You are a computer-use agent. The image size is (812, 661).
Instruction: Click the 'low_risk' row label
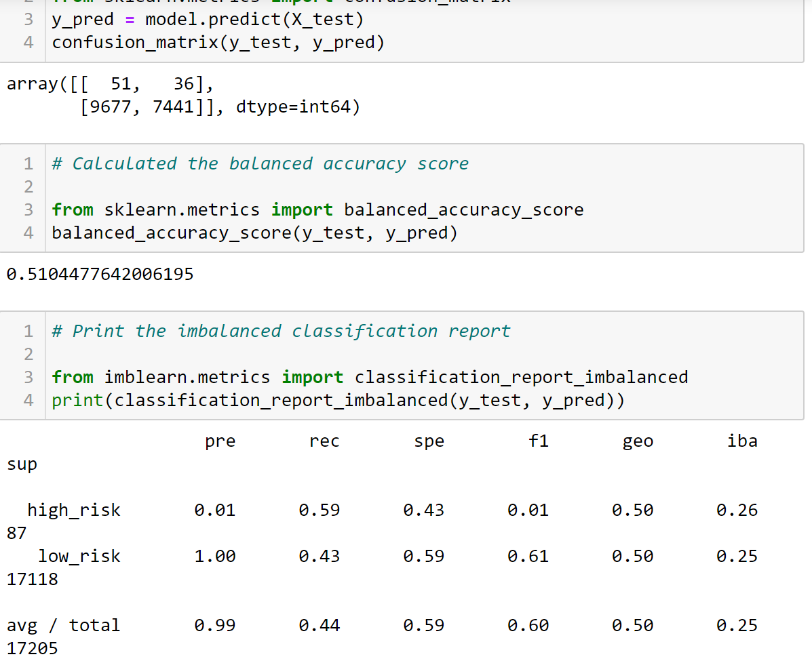(x=79, y=557)
